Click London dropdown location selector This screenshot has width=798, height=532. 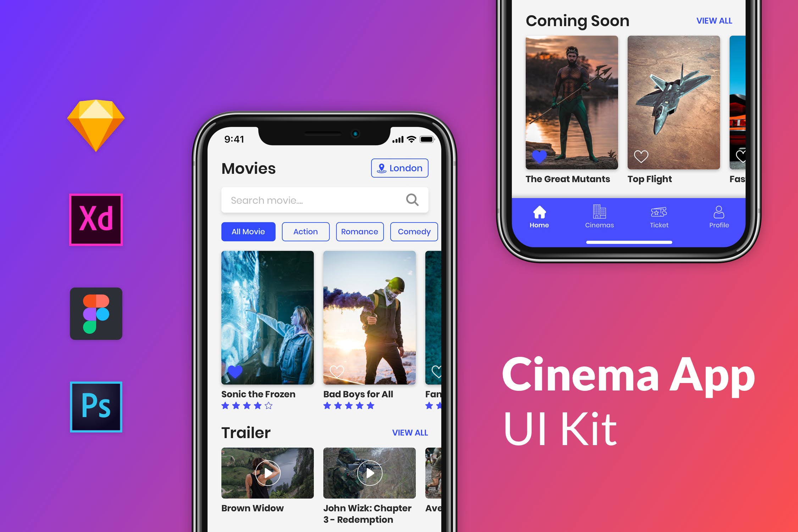398,167
